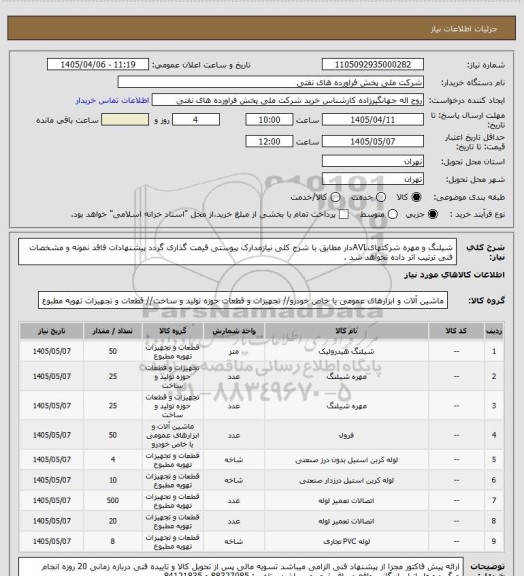Click the item name فرول
The width and height of the screenshot is (524, 576).
coord(346,435)
